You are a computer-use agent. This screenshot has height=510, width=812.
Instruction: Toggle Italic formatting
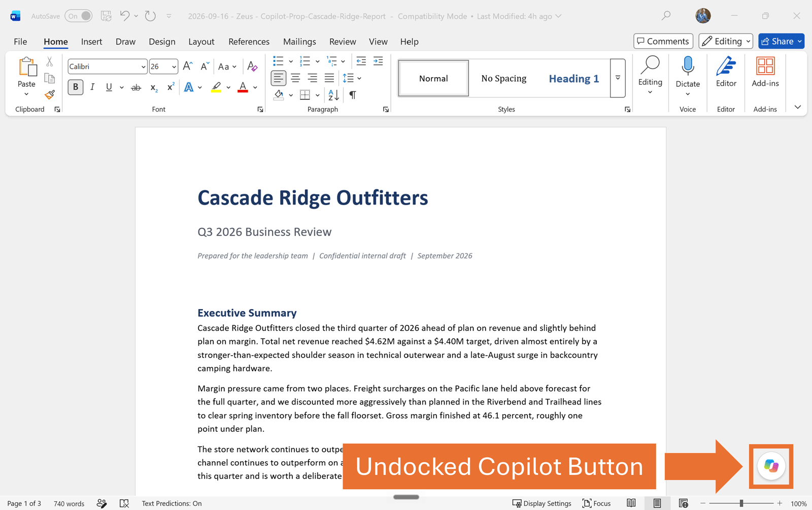[x=92, y=87]
